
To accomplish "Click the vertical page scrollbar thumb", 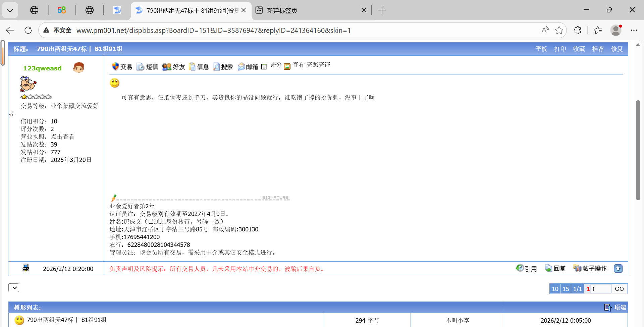I will click(x=638, y=150).
